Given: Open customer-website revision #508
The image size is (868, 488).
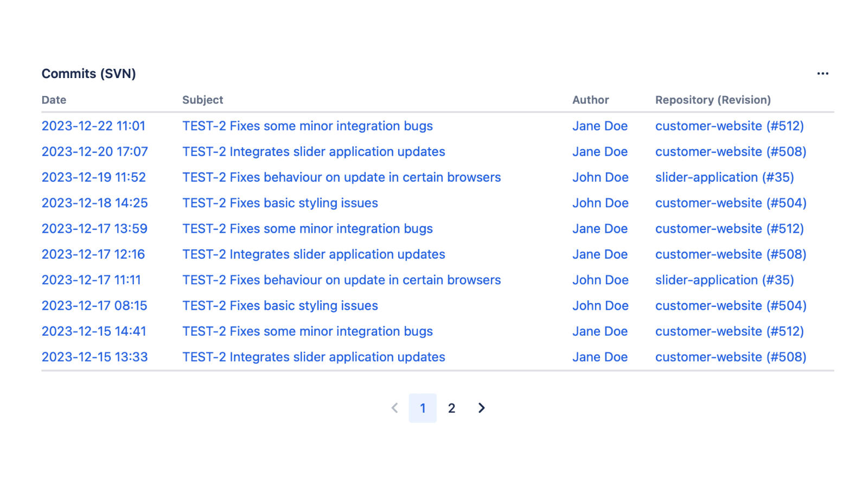Looking at the screenshot, I should pyautogui.click(x=730, y=151).
